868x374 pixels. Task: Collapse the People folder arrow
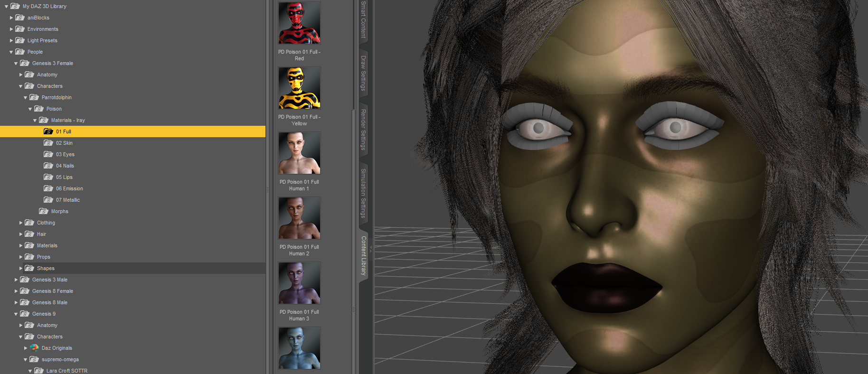pyautogui.click(x=11, y=52)
